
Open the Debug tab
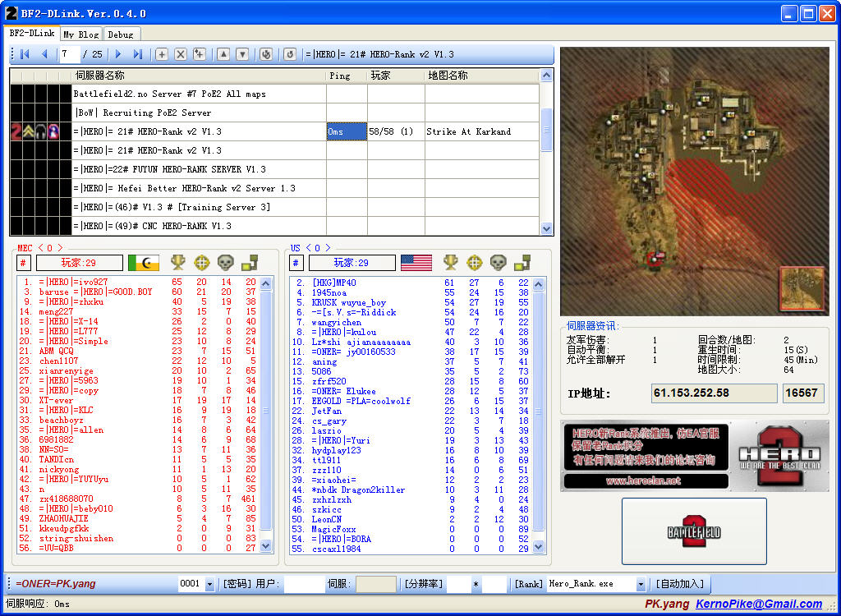(122, 34)
